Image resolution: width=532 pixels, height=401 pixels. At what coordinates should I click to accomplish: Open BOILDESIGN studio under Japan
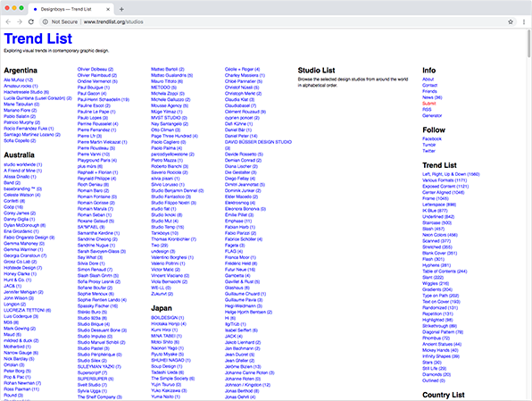[x=168, y=318]
